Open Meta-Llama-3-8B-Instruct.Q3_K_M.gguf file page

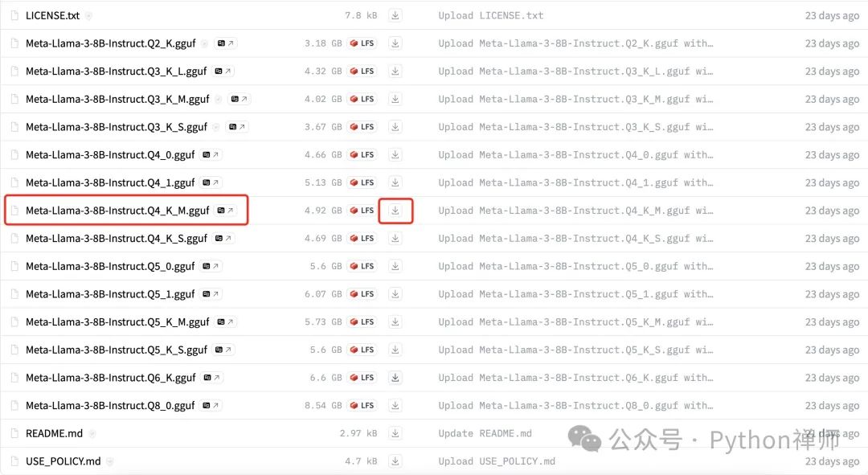tap(117, 99)
